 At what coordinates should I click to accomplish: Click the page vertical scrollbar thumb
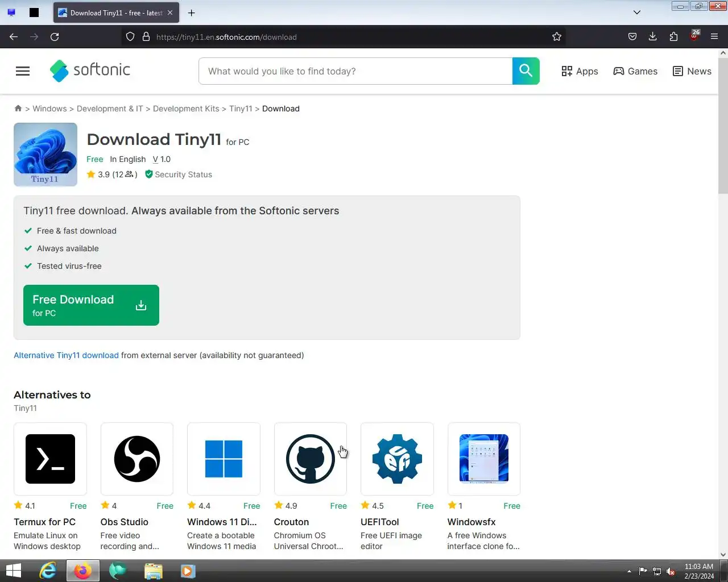[723, 125]
